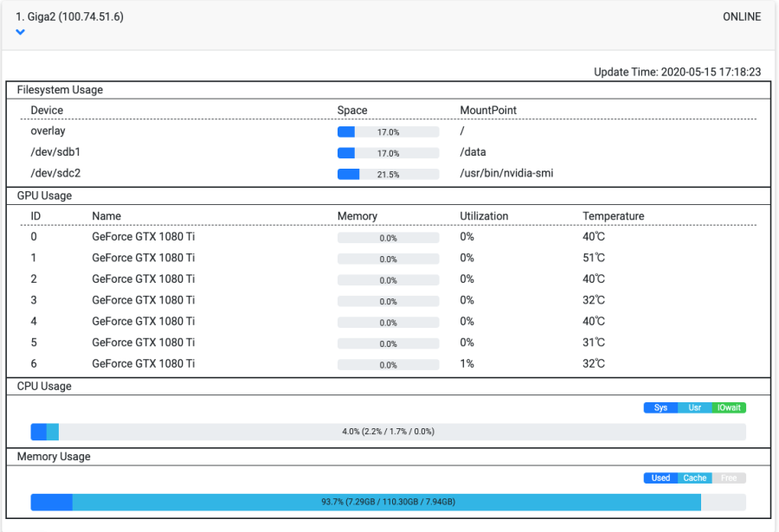Click the Cache memory legend badge
Viewport: 779px width, 532px height.
click(x=694, y=478)
